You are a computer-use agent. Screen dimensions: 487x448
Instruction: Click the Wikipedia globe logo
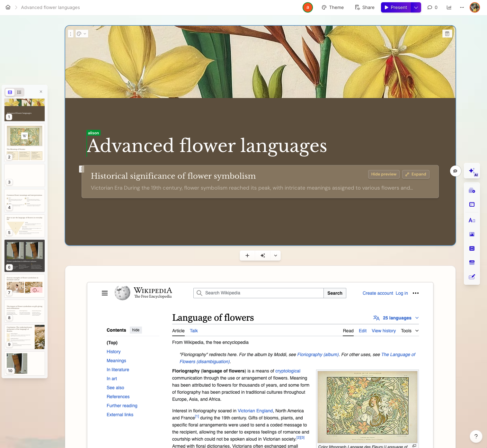pos(122,293)
